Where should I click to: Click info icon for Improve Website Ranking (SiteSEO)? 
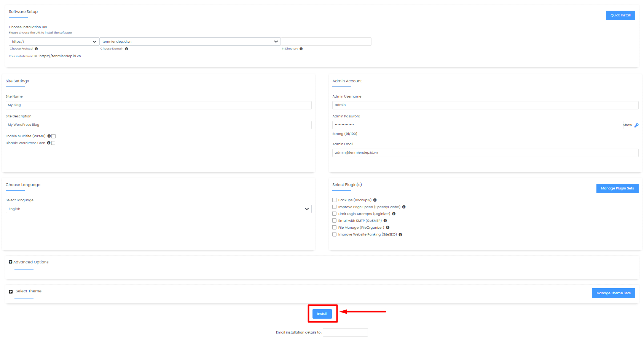point(400,235)
